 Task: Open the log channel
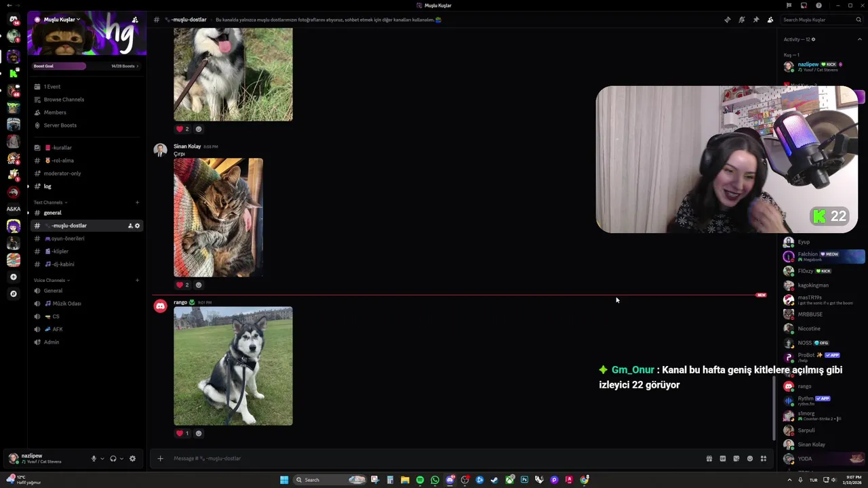(x=87, y=186)
